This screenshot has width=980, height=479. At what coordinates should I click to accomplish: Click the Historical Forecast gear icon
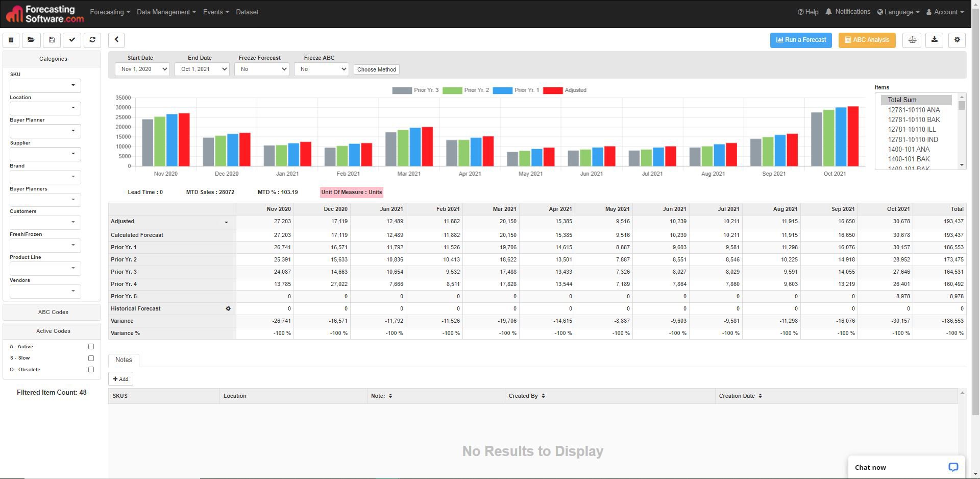coord(228,308)
